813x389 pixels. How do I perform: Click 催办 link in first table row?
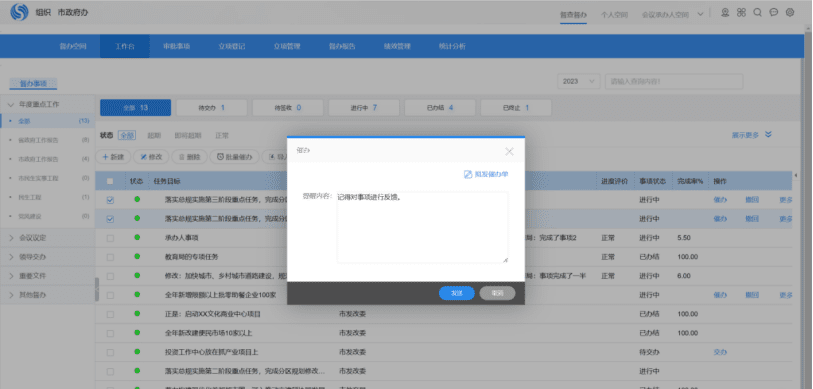click(720, 200)
